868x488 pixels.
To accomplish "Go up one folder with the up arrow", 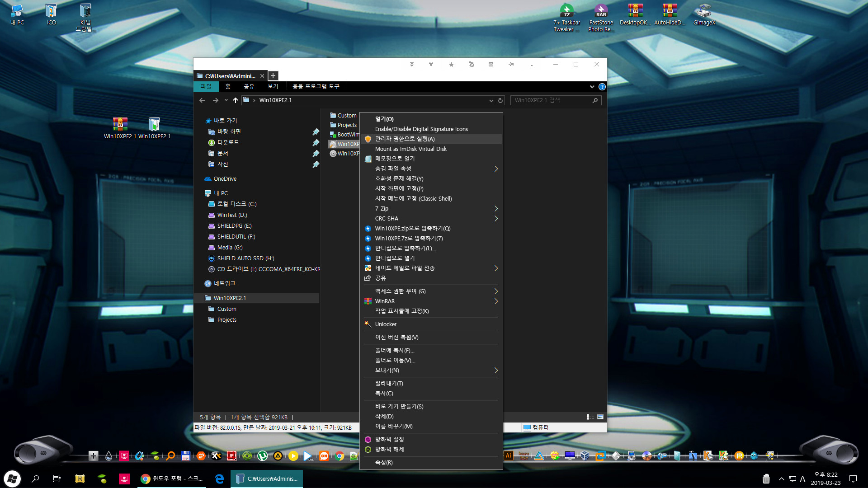I will coord(236,100).
